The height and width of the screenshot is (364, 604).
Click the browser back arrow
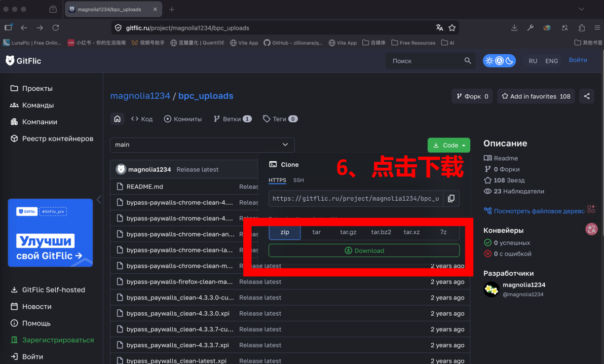coord(24,28)
